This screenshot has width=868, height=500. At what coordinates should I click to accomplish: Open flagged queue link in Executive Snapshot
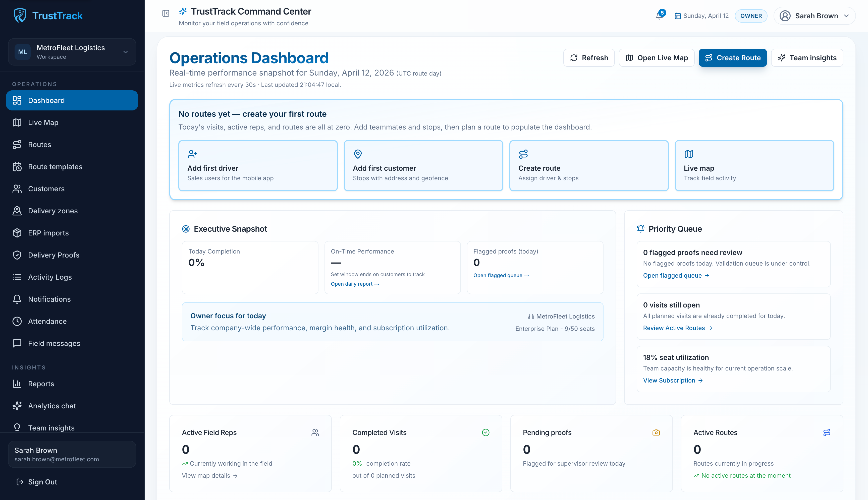pyautogui.click(x=501, y=275)
